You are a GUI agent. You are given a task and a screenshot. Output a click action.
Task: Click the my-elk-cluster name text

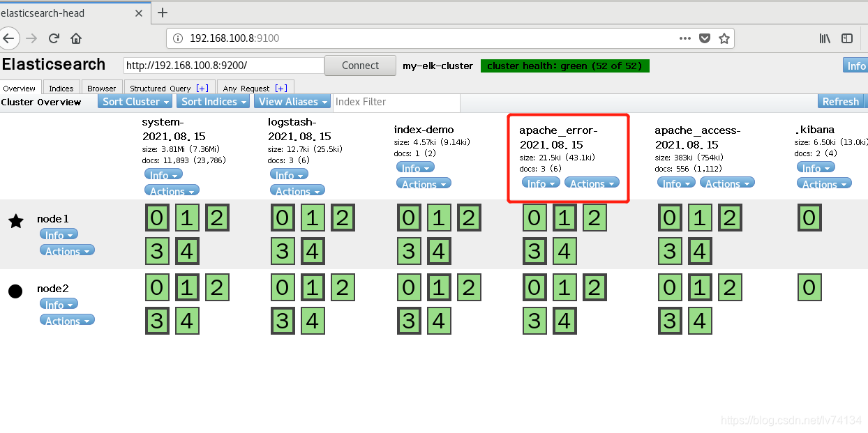[x=438, y=66]
